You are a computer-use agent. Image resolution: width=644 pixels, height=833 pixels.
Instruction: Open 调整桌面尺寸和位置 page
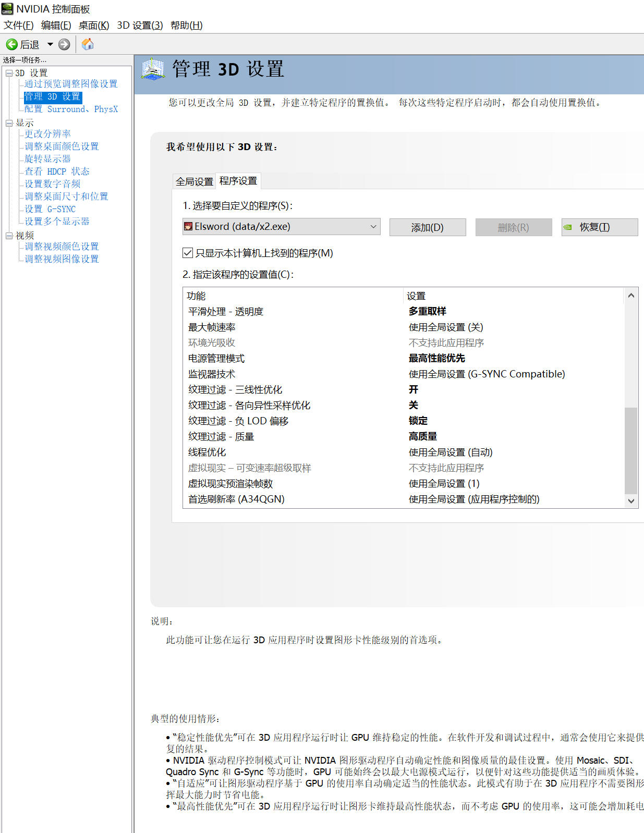coord(66,197)
